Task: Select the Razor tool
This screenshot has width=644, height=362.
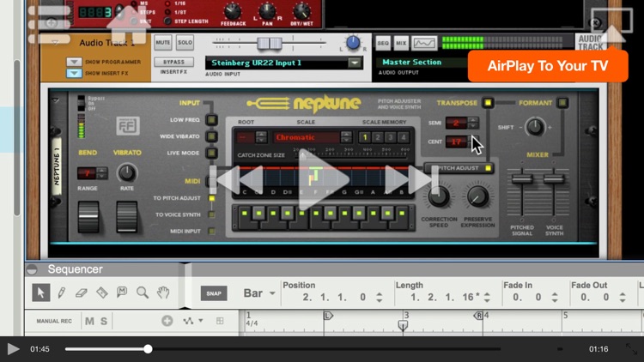Action: 102,293
